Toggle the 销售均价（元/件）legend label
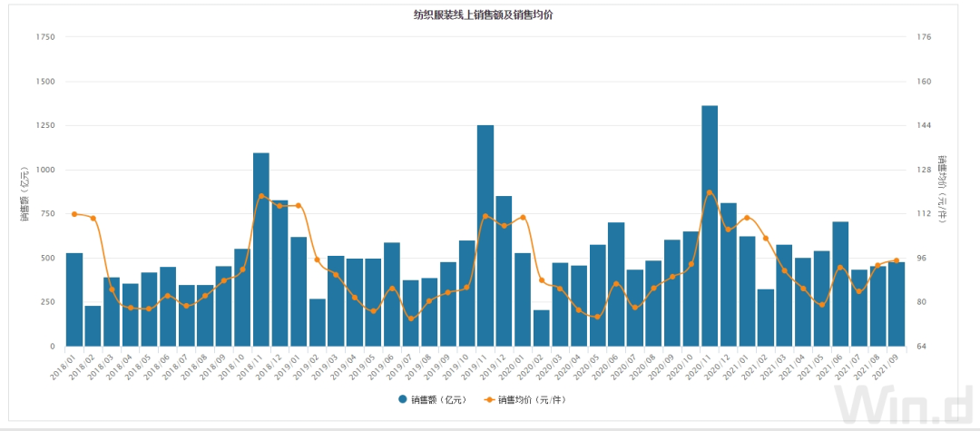The width and height of the screenshot is (980, 431). (535, 399)
